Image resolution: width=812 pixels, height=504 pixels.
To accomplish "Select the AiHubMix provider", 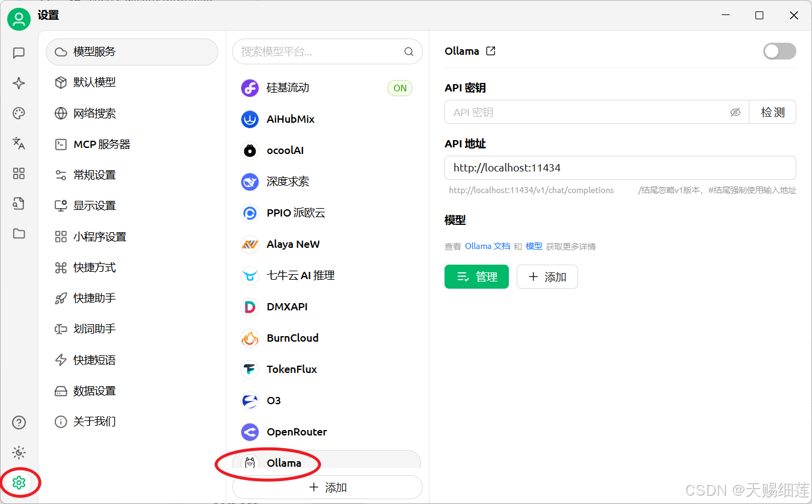I will click(327, 119).
